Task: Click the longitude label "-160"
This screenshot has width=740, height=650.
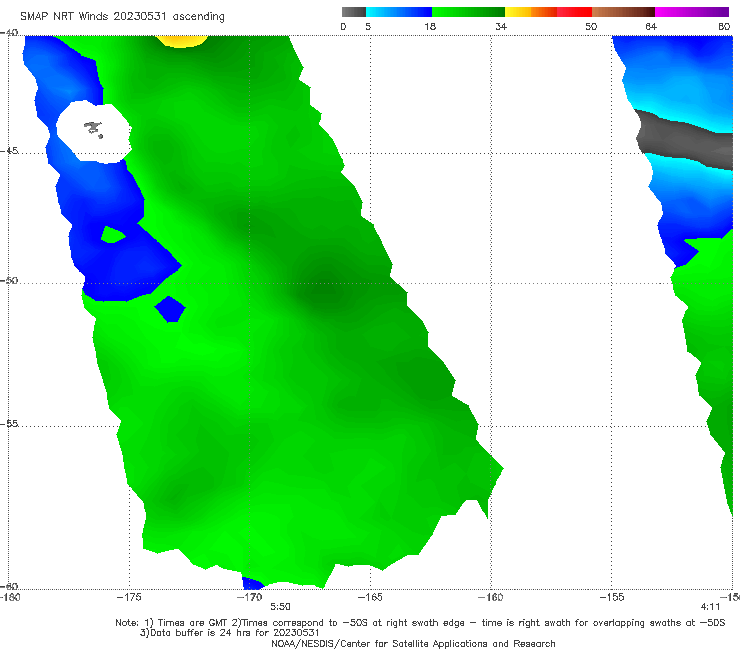Action: click(491, 597)
